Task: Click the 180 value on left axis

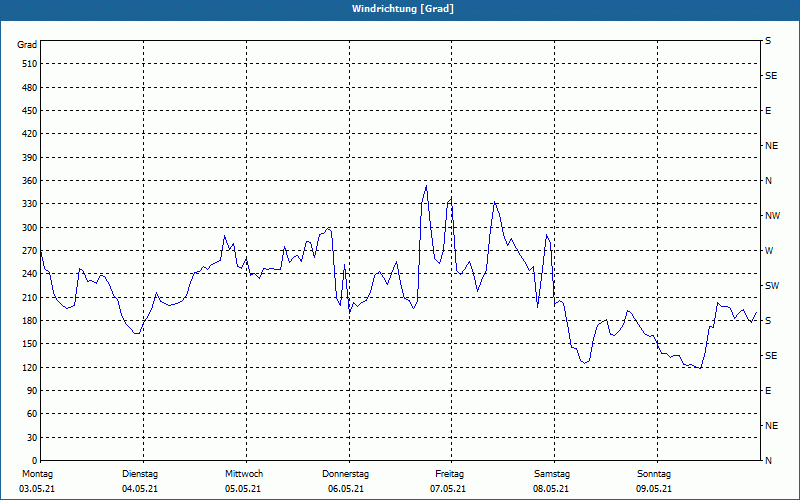Action: click(30, 321)
